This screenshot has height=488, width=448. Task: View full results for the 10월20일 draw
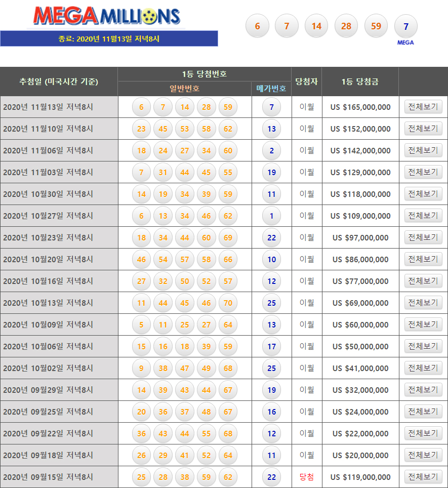point(423,259)
